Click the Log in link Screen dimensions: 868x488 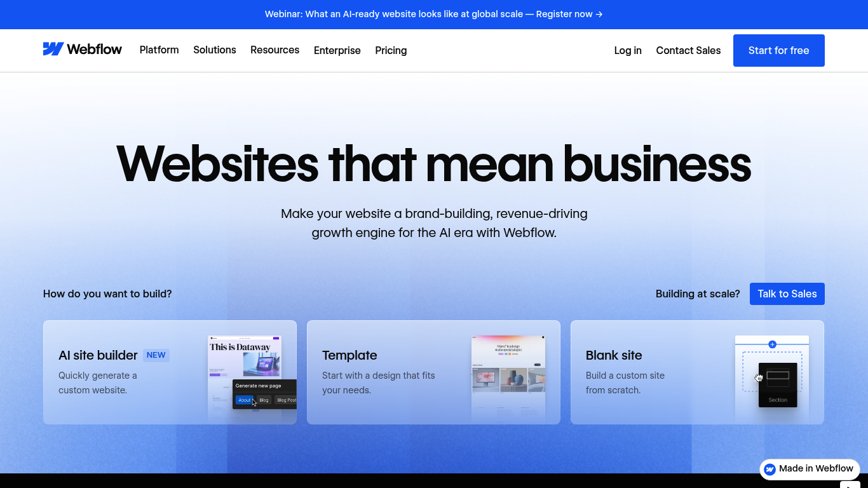tap(627, 50)
